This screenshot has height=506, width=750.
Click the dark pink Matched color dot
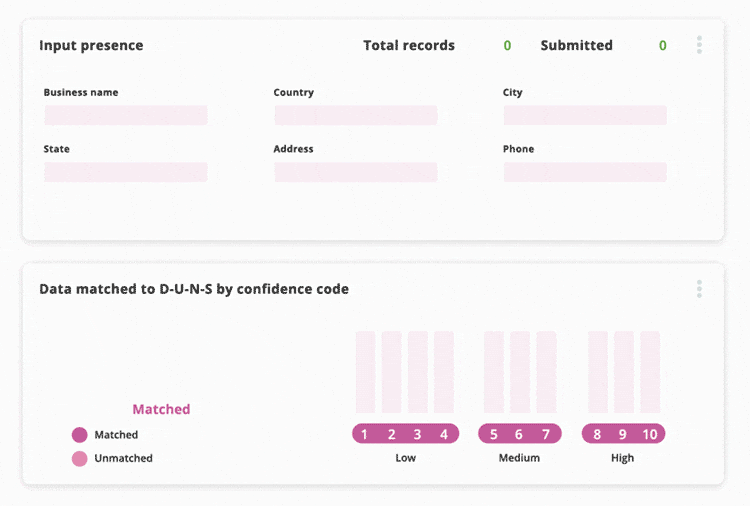coord(80,435)
